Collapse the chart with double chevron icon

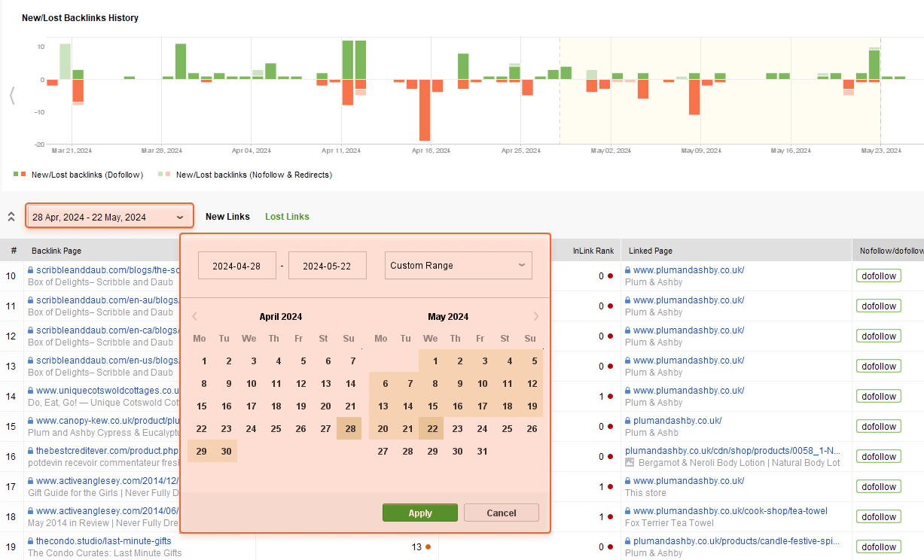[x=11, y=217]
